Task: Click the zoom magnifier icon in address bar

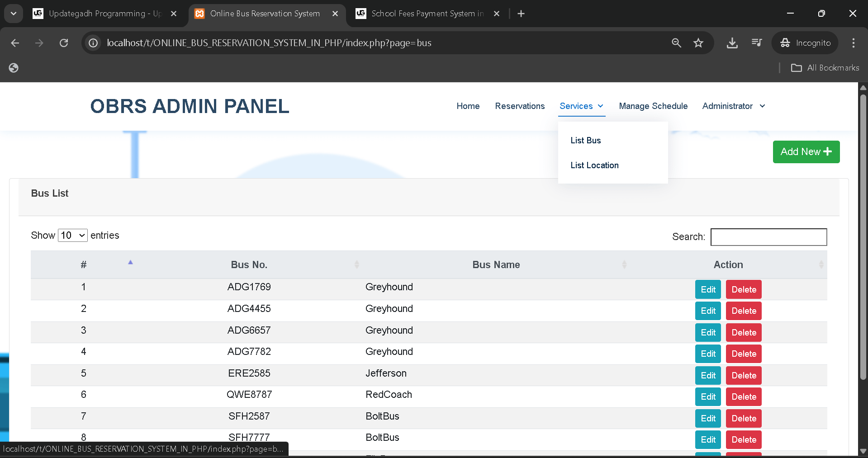Action: 676,43
